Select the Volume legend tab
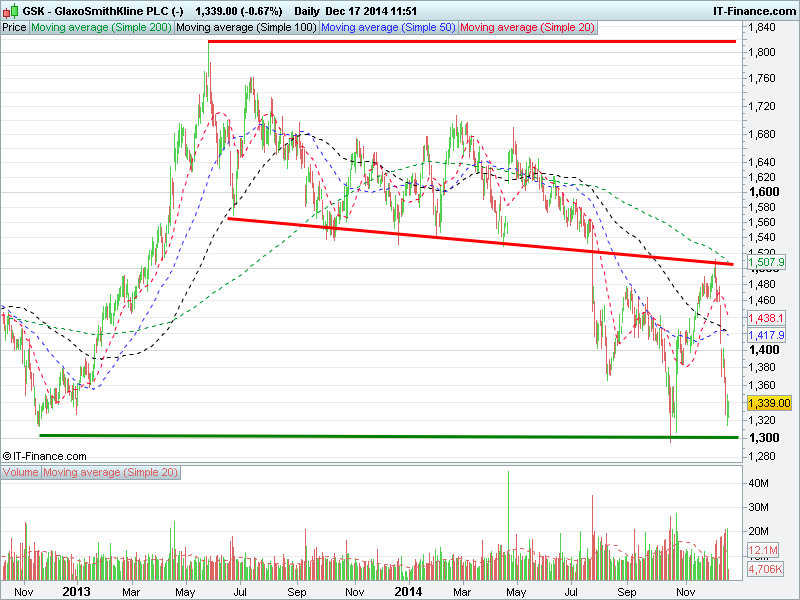The image size is (800, 600). point(20,472)
